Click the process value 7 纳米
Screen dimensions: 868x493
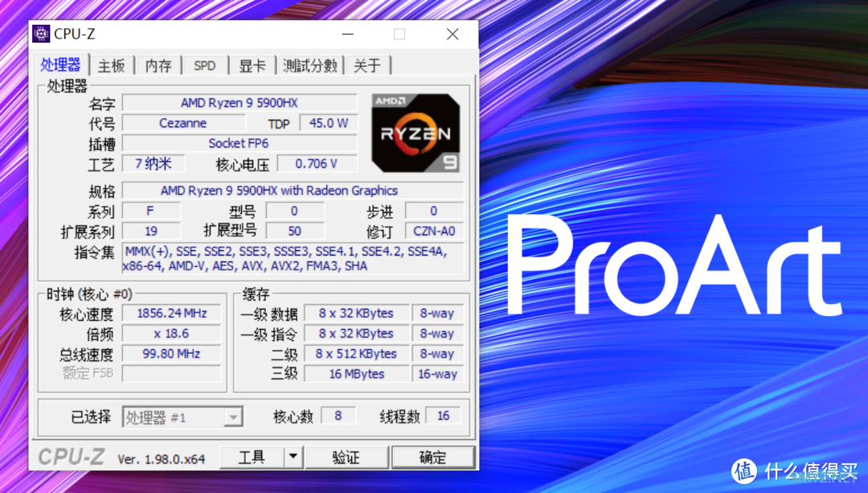coord(154,164)
